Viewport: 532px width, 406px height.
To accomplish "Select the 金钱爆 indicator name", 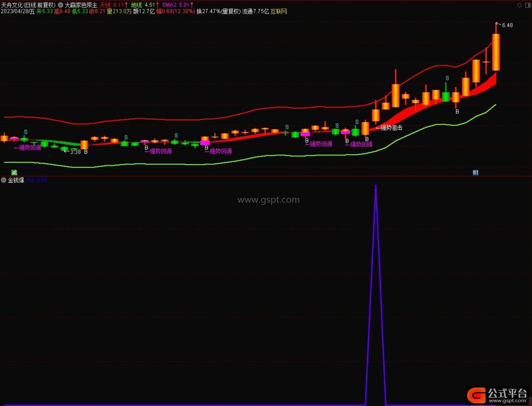I will 16,180.
